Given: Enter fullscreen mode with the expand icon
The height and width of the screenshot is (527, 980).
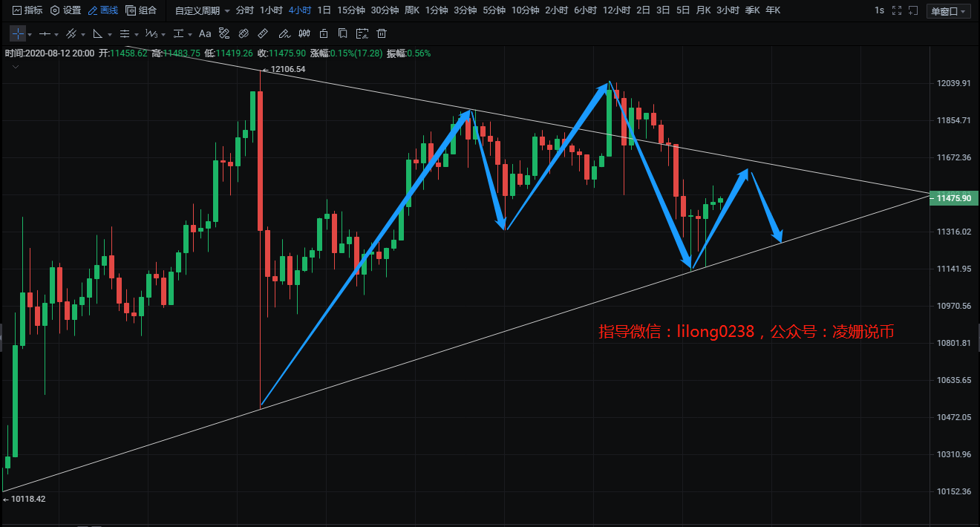Looking at the screenshot, I should pyautogui.click(x=898, y=10).
